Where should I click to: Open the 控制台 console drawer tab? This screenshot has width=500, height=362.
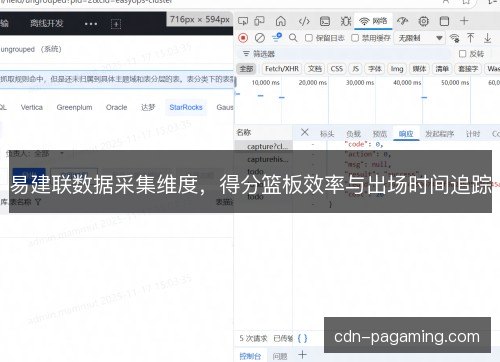(x=250, y=356)
